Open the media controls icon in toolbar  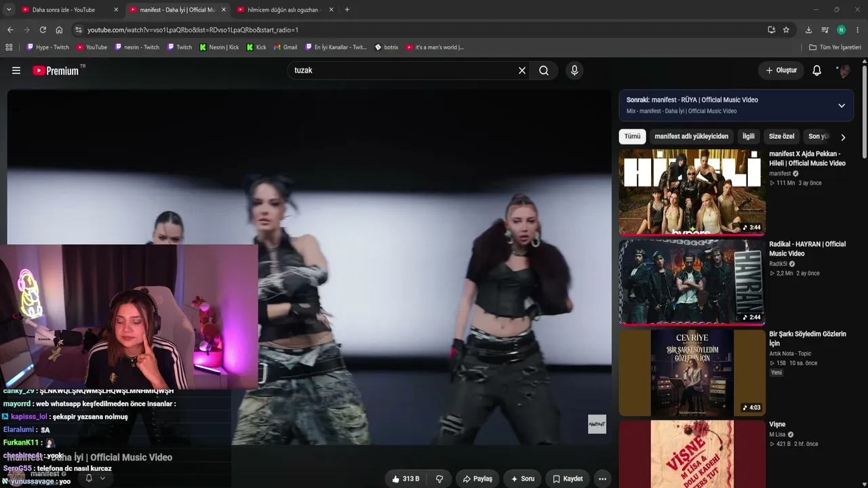tap(825, 30)
